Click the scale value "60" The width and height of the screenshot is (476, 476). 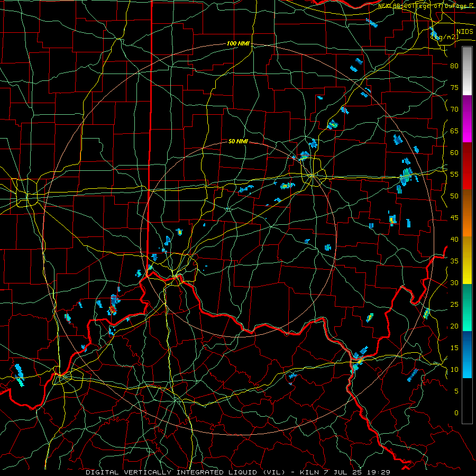454,153
